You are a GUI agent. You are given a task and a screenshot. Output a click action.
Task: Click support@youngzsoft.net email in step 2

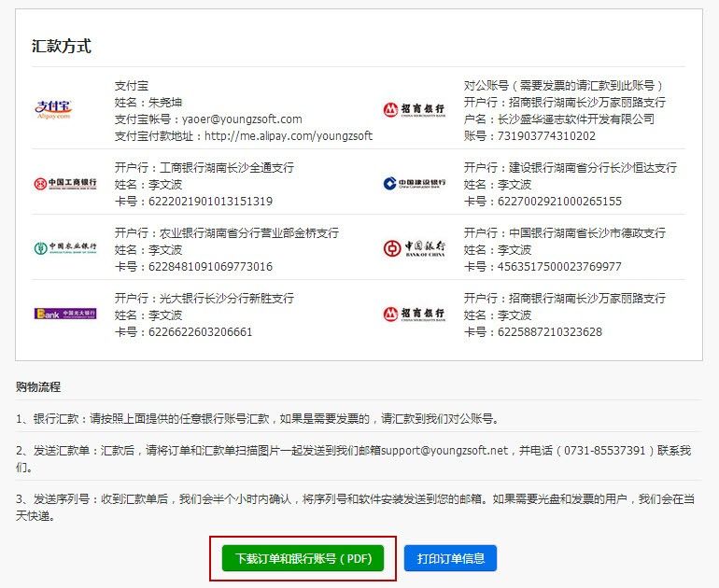(444, 451)
